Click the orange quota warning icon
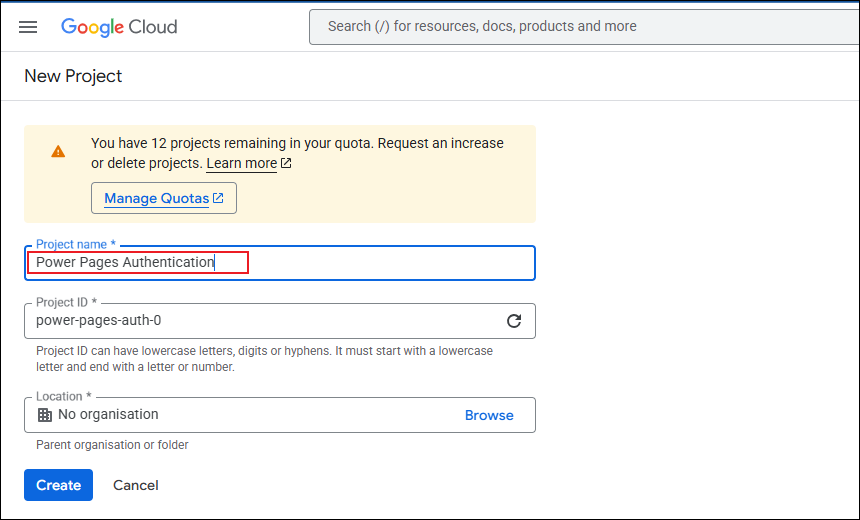 point(58,152)
